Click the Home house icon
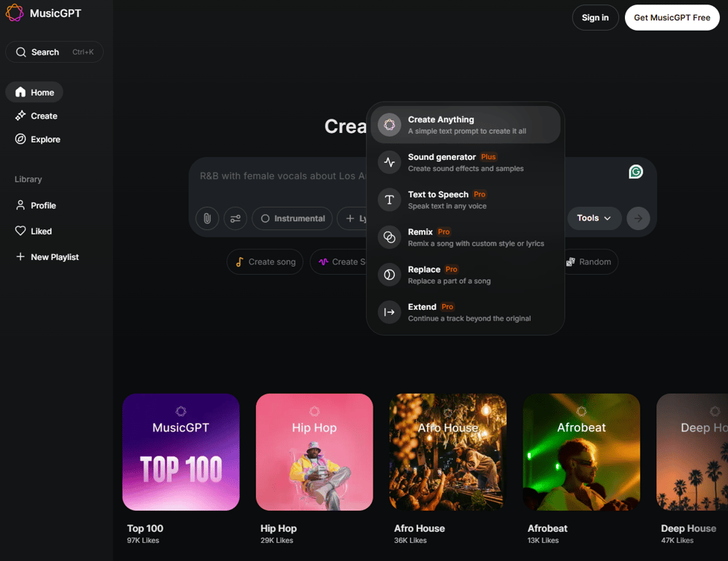Screen dimensions: 728x561 [20, 92]
